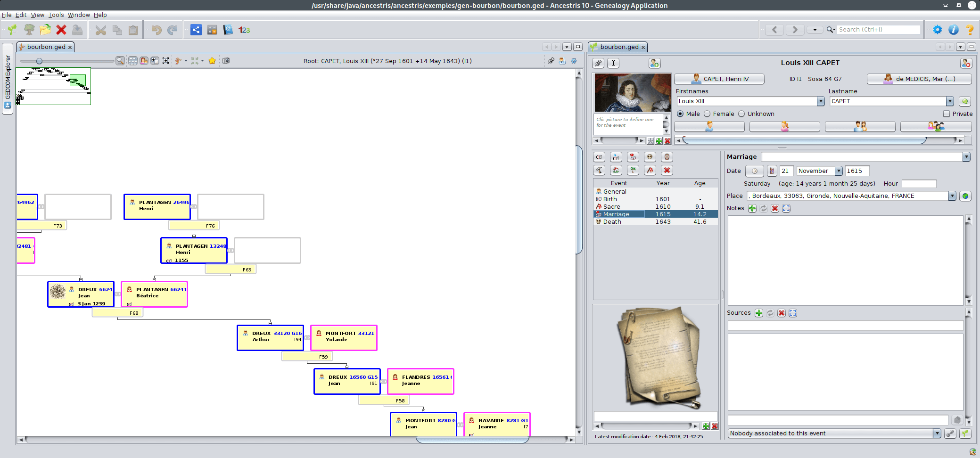Click the camera snapshot icon in tree toolbar

click(226, 61)
